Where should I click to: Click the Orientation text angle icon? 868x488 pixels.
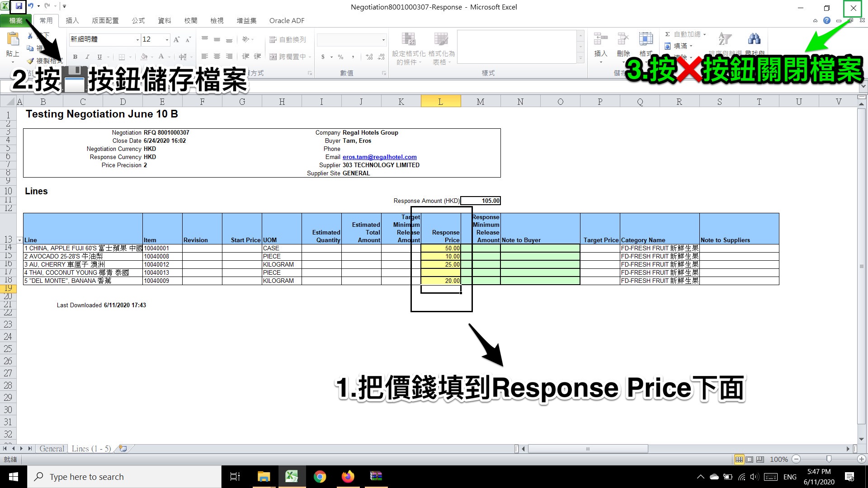click(245, 39)
